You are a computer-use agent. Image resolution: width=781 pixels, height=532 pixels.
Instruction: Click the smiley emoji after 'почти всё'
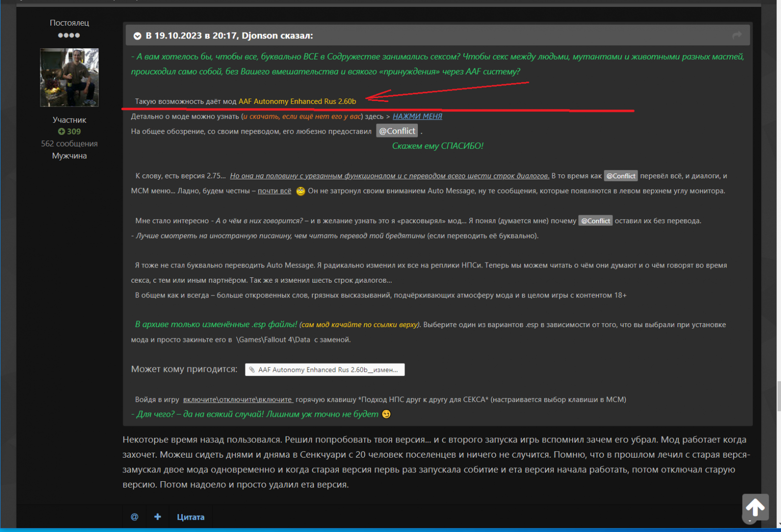click(301, 191)
